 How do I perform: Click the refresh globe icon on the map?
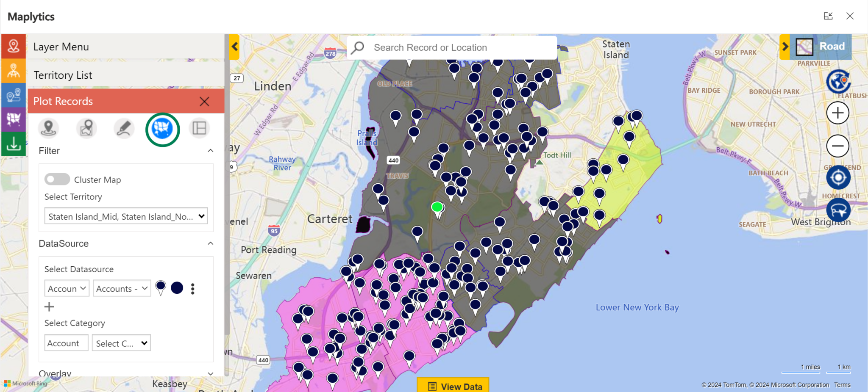pyautogui.click(x=838, y=81)
